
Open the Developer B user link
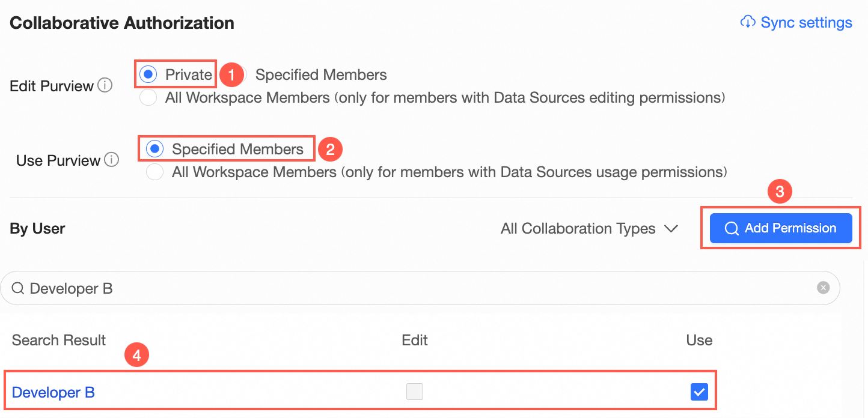pos(53,393)
